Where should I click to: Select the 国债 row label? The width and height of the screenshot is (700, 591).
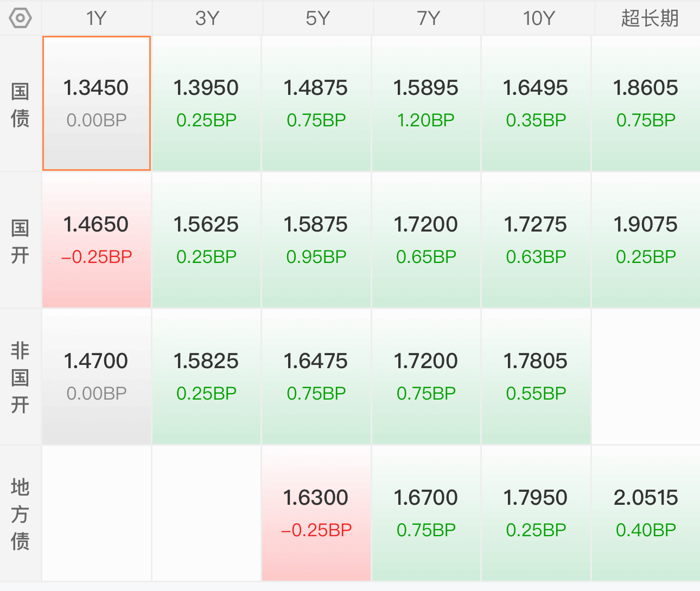coord(20,104)
